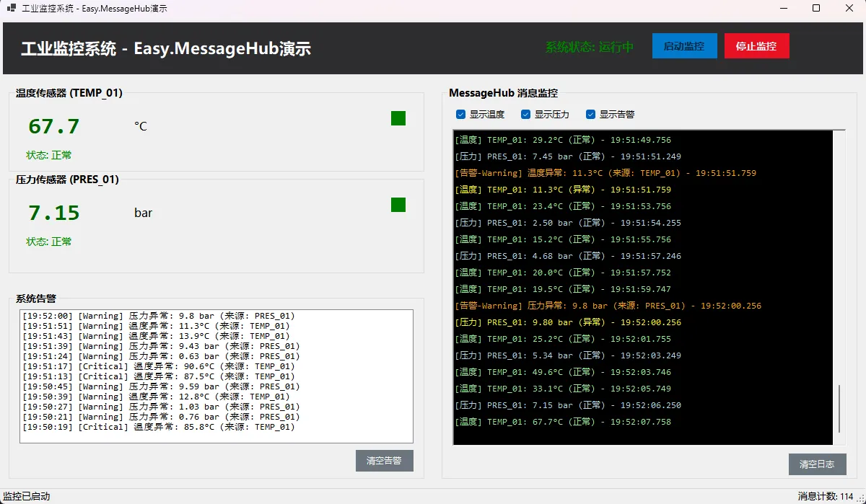866x504 pixels.
Task: Uncheck the 显示压力 checkbox
Action: (525, 115)
